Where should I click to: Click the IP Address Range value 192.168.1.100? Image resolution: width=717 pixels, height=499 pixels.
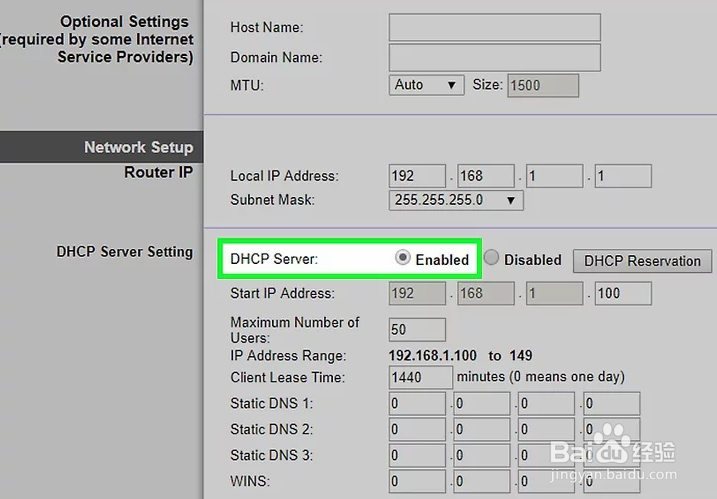pyautogui.click(x=433, y=356)
